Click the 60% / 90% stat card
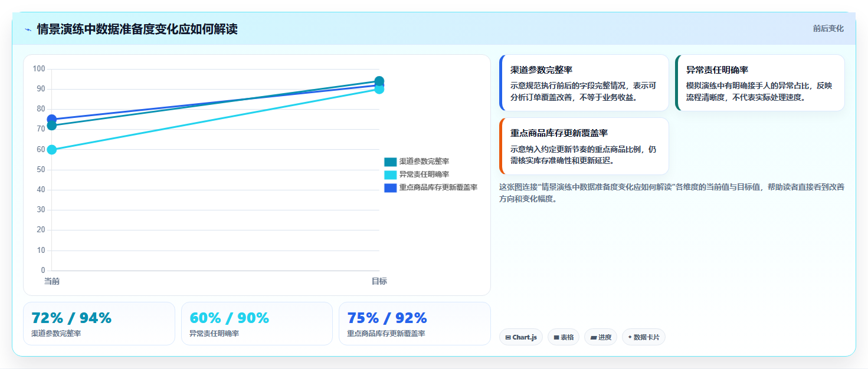 click(x=257, y=324)
